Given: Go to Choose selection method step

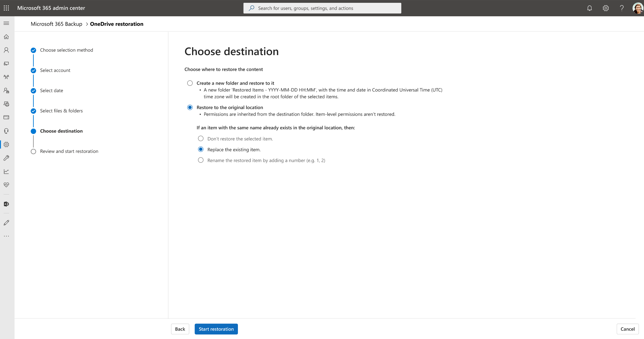Looking at the screenshot, I should click(x=66, y=50).
